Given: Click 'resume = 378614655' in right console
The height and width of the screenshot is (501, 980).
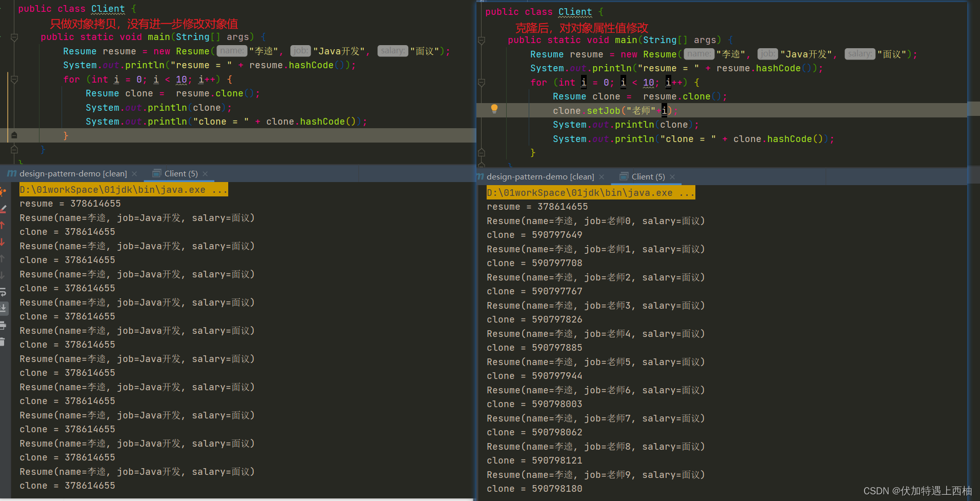Looking at the screenshot, I should pyautogui.click(x=537, y=207).
